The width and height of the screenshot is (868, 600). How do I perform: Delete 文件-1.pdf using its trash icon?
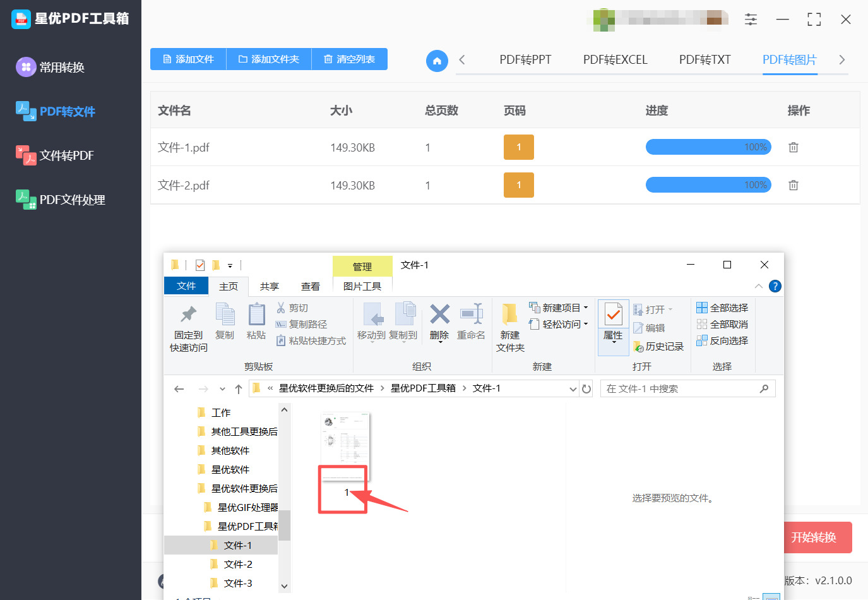[794, 147]
